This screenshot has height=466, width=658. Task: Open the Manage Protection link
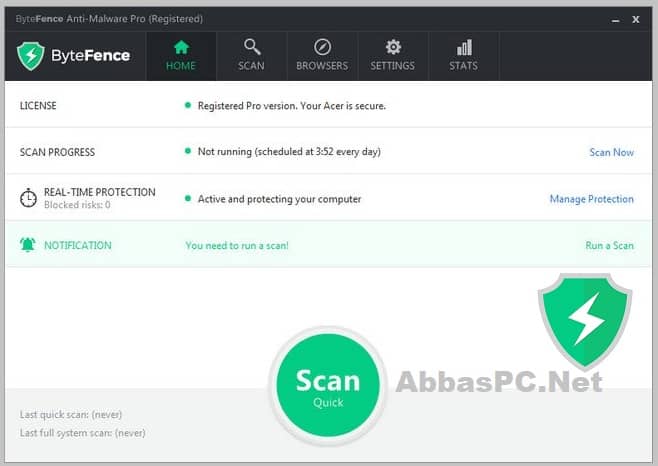(x=592, y=199)
